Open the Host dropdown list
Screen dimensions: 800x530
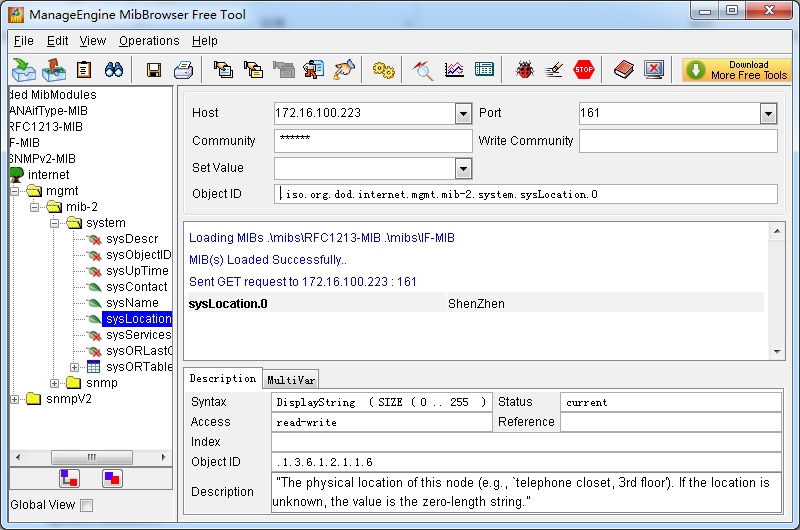[x=463, y=113]
